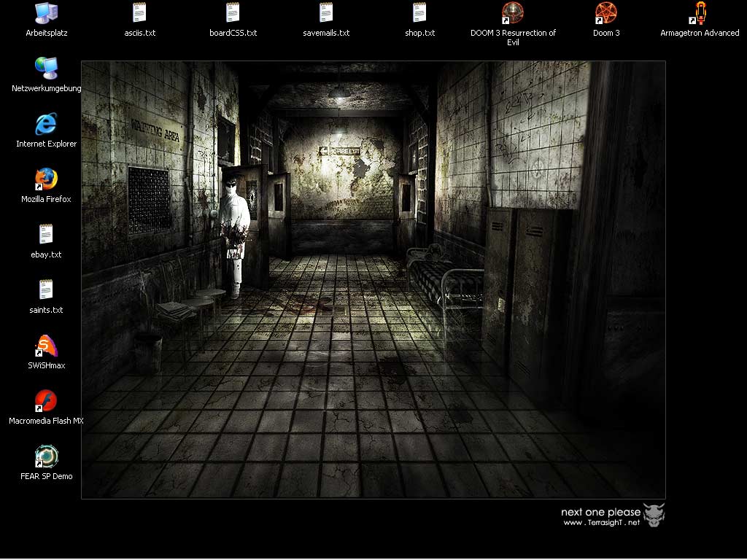The image size is (747, 560).
Task: Click the 'FEAR SP Demo' label text
Action: click(x=46, y=476)
